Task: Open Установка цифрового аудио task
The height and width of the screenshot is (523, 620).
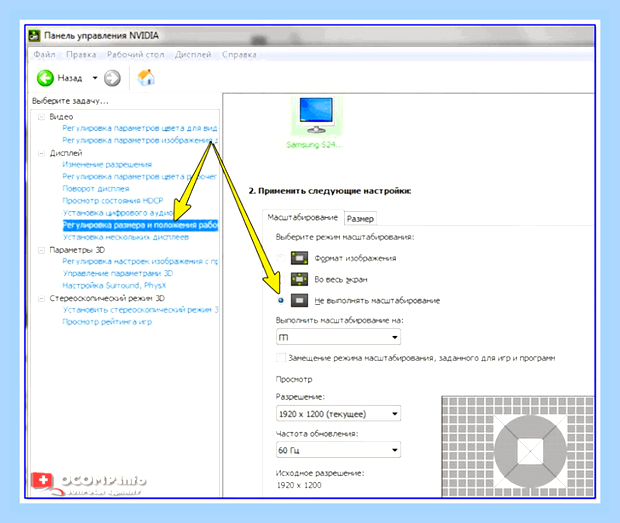Action: pyautogui.click(x=118, y=213)
